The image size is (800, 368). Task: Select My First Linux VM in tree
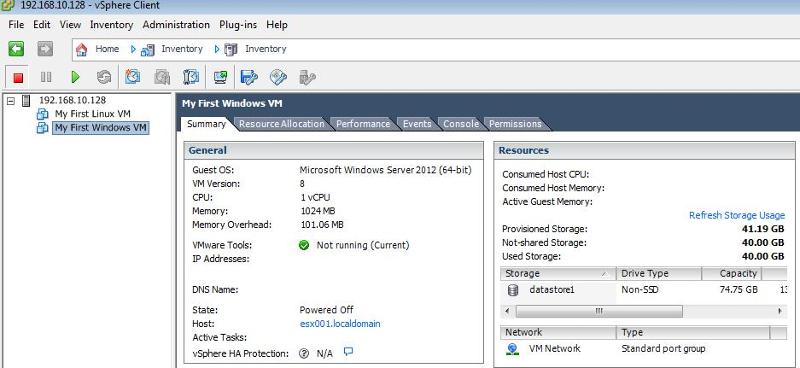pos(93,114)
